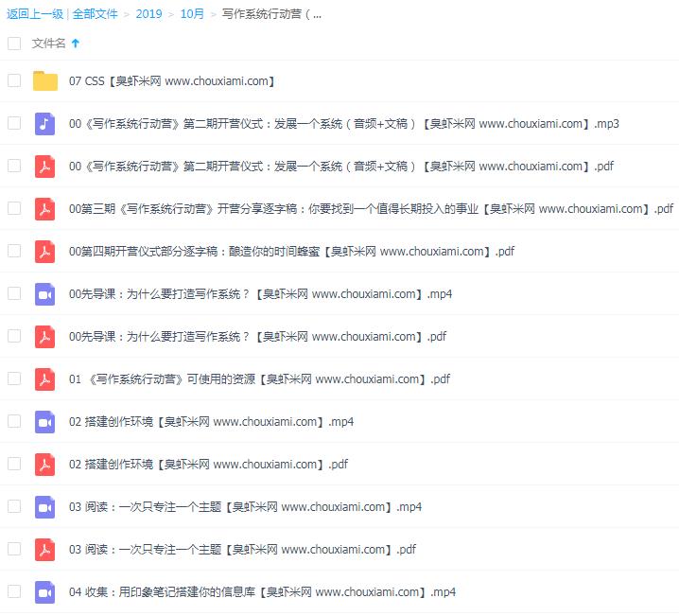Viewport: 679px width, 616px height.
Task: Navigate to 全部文件 in breadcrumb
Action: 96,14
